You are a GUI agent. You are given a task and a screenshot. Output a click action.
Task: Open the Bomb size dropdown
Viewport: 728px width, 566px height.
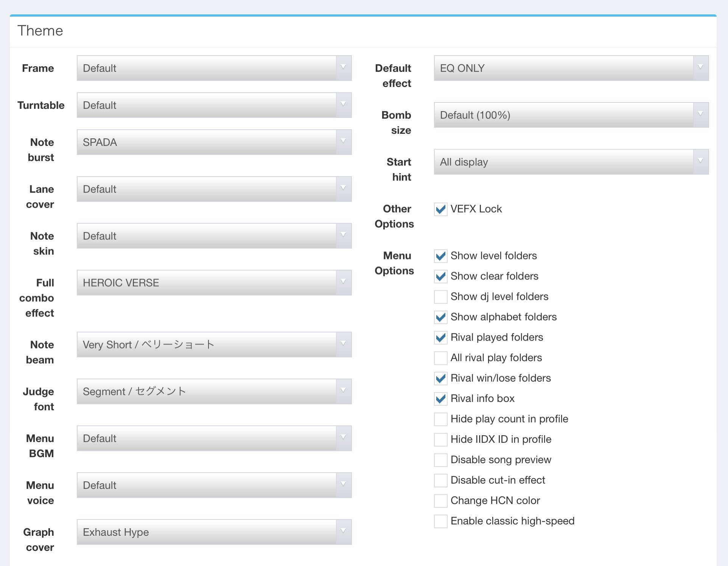[x=571, y=115]
